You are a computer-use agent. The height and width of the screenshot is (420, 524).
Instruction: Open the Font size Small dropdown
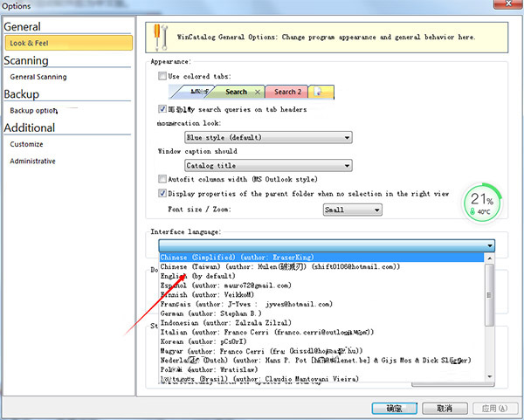352,210
